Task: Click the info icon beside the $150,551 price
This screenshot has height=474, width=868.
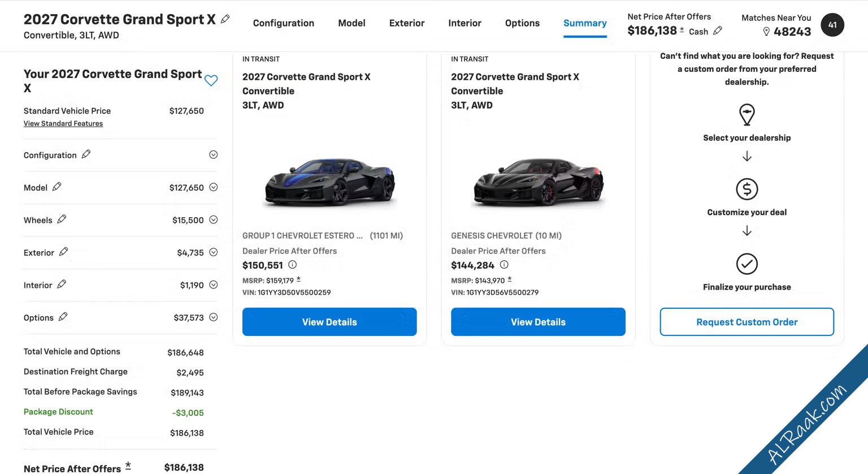Action: (x=292, y=264)
